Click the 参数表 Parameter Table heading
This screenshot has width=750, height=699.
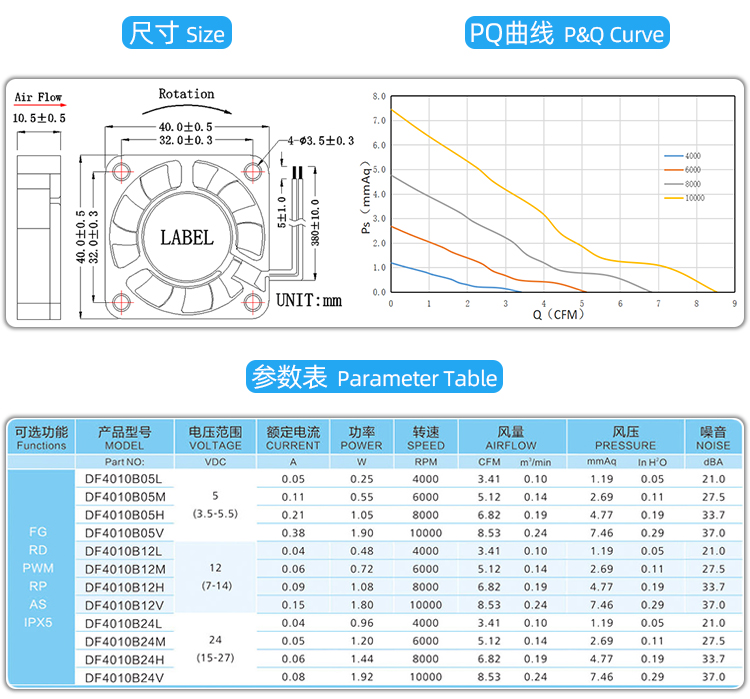tap(375, 378)
